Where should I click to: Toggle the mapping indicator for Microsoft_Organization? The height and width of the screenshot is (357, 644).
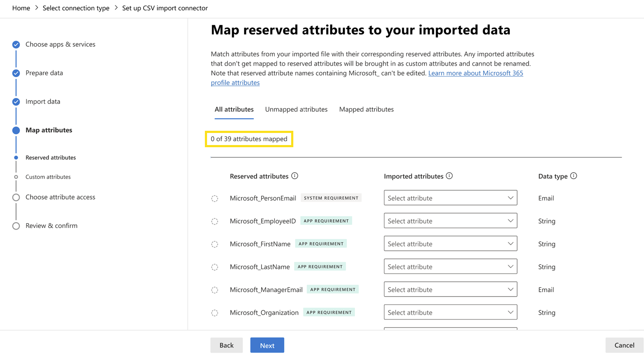pyautogui.click(x=215, y=313)
